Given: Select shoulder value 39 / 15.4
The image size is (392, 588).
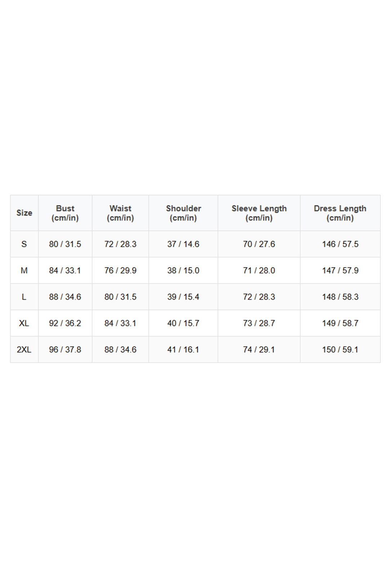Looking at the screenshot, I should (183, 297).
